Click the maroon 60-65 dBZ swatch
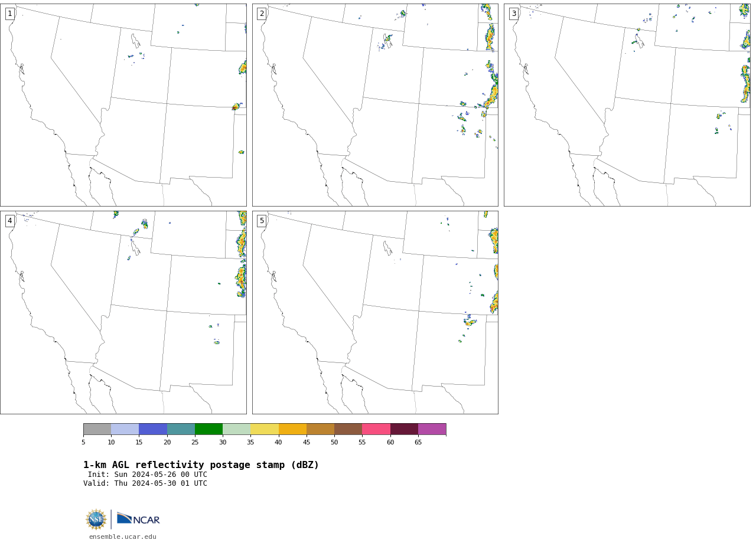Screen dimensions: 756x543 (404, 429)
